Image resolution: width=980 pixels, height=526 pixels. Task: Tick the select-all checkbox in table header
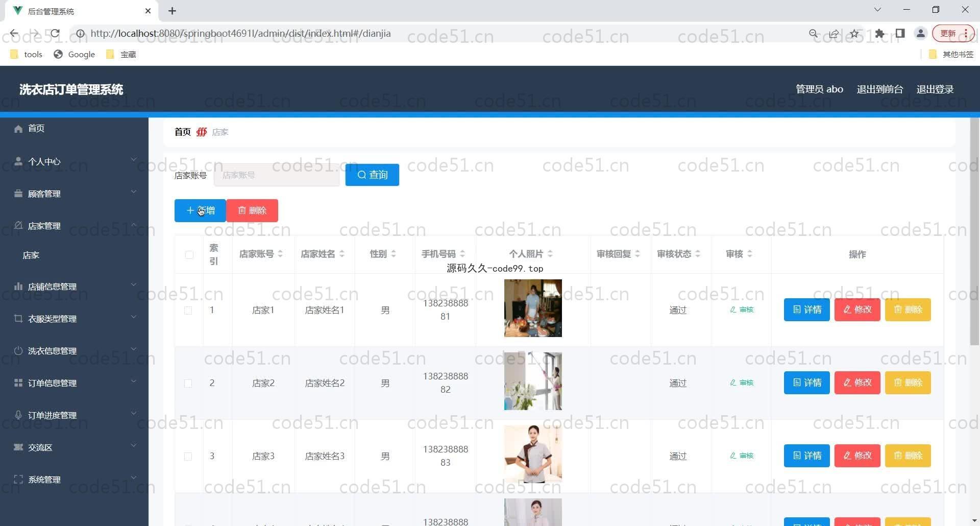point(189,254)
